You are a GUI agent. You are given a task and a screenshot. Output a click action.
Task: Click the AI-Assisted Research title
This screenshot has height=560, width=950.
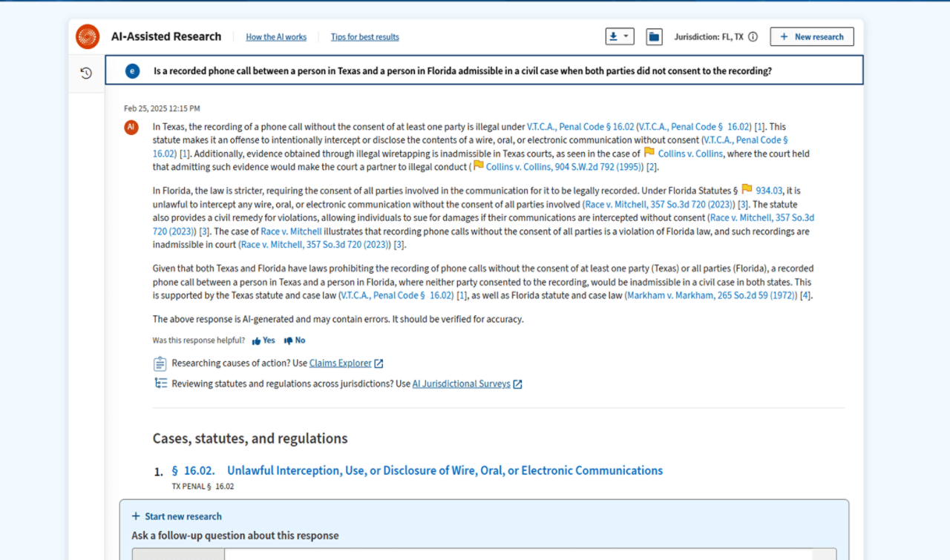[166, 36]
